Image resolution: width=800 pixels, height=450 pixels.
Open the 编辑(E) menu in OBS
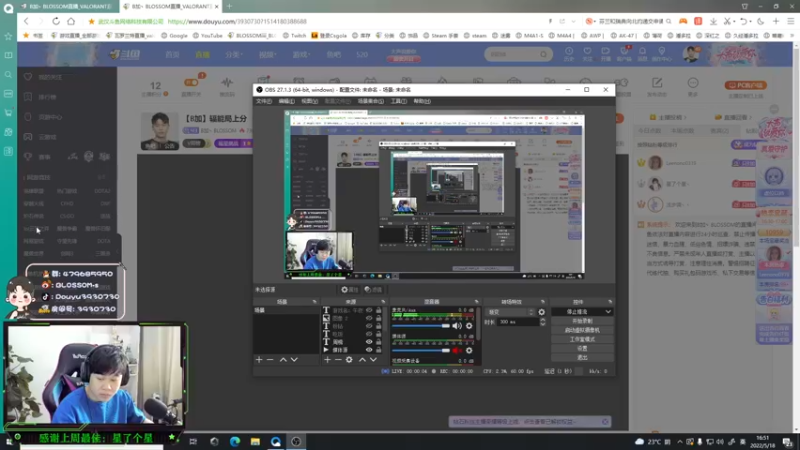point(286,101)
